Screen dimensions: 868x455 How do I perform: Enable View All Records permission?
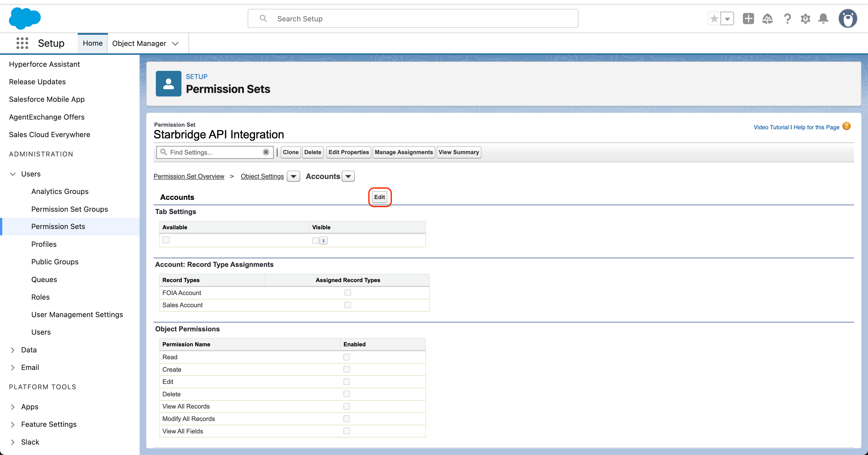point(346,407)
